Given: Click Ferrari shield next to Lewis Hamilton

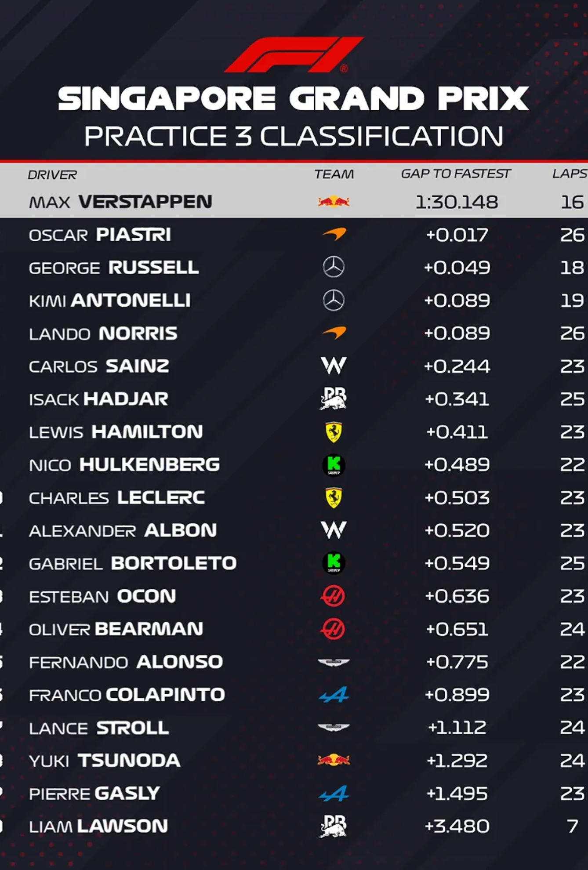Looking at the screenshot, I should (x=334, y=432).
